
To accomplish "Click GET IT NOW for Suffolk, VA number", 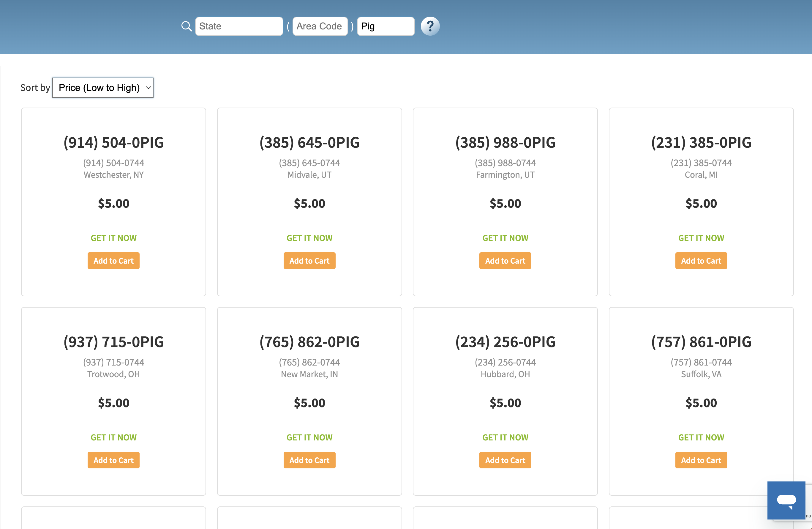I will click(x=701, y=437).
